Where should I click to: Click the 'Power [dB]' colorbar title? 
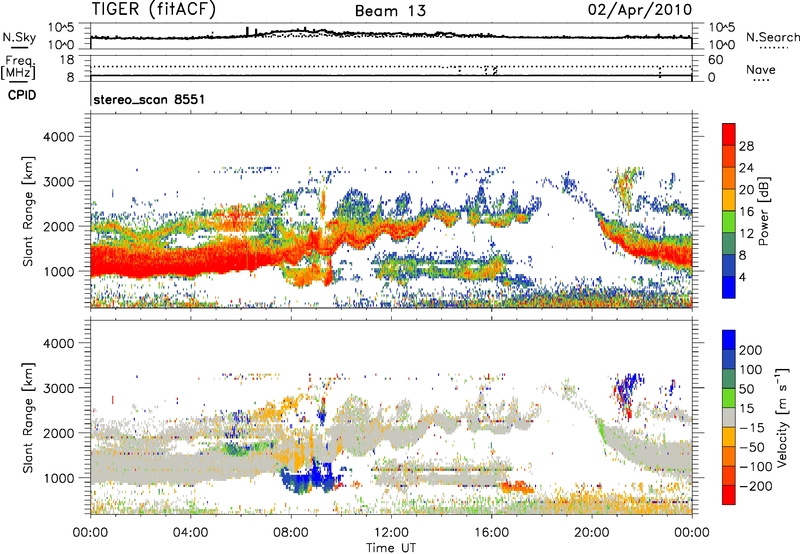(x=764, y=211)
